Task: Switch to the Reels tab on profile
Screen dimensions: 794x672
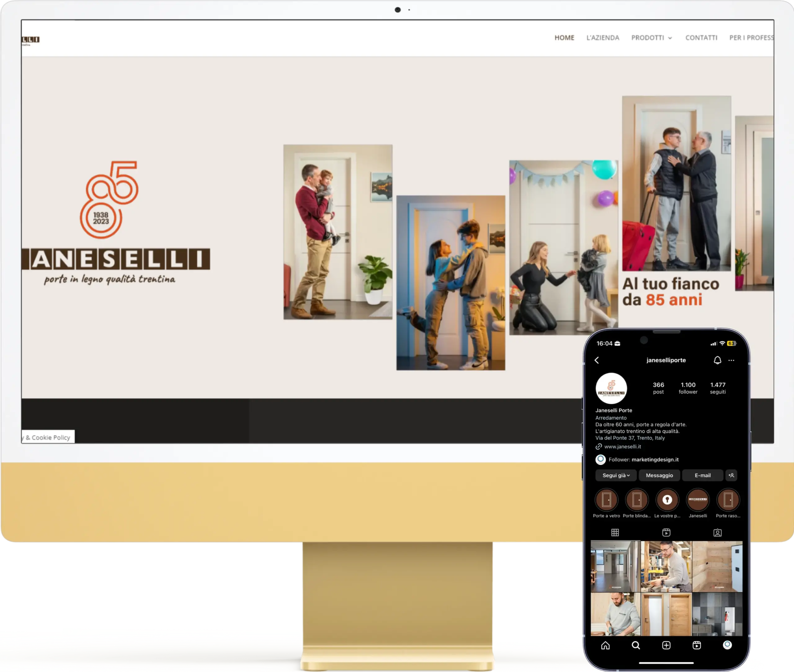Action: coord(666,532)
